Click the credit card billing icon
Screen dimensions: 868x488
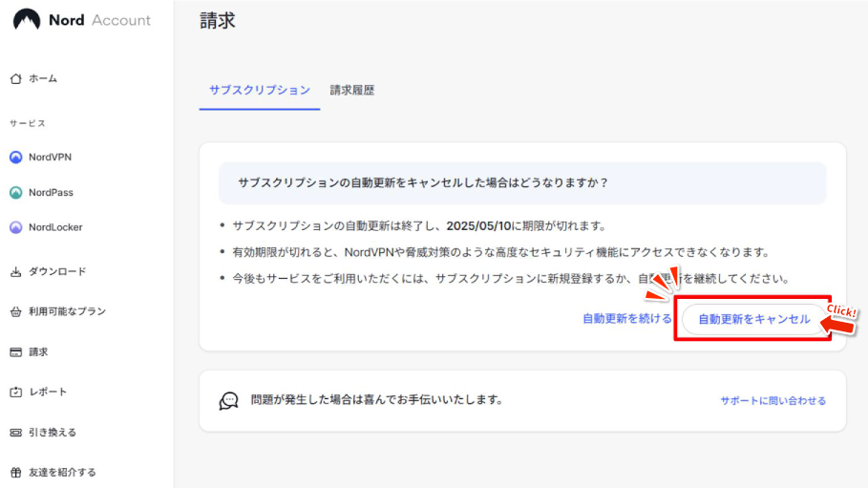point(15,351)
